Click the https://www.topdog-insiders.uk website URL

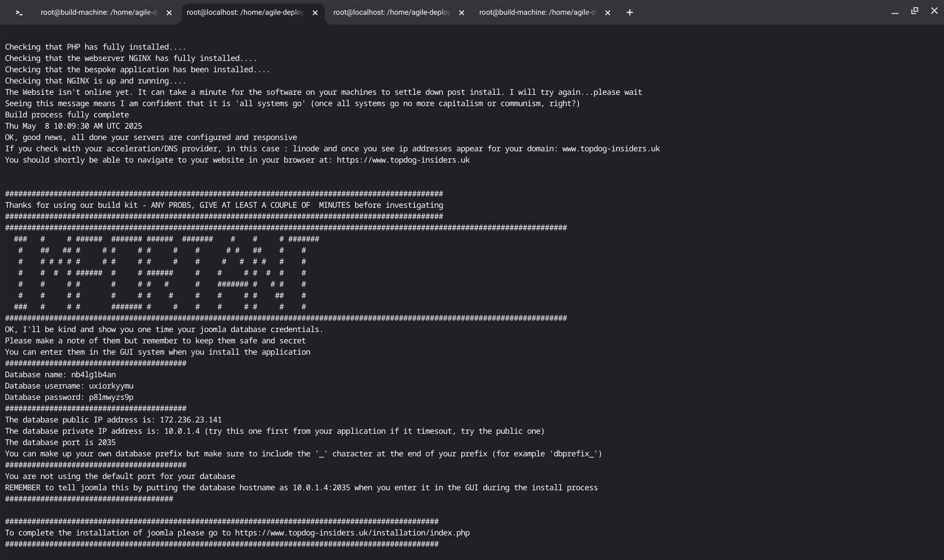click(x=403, y=160)
